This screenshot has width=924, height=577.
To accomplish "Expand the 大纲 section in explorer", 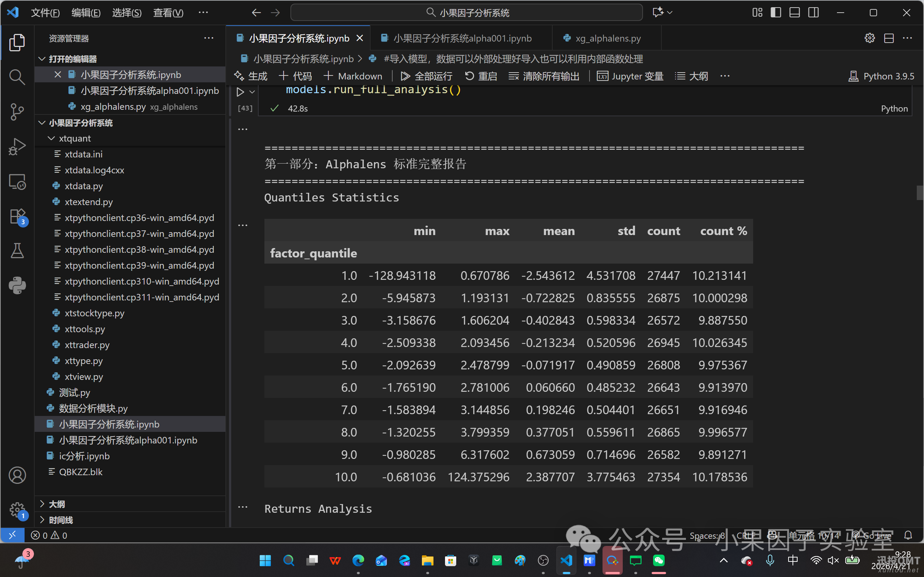I will [57, 504].
